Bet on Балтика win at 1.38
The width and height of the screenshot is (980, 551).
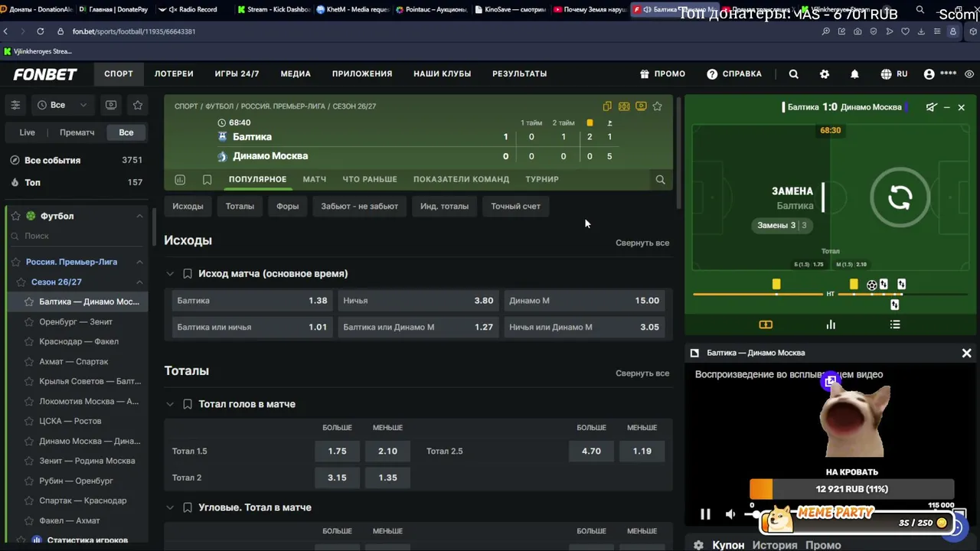pos(252,301)
